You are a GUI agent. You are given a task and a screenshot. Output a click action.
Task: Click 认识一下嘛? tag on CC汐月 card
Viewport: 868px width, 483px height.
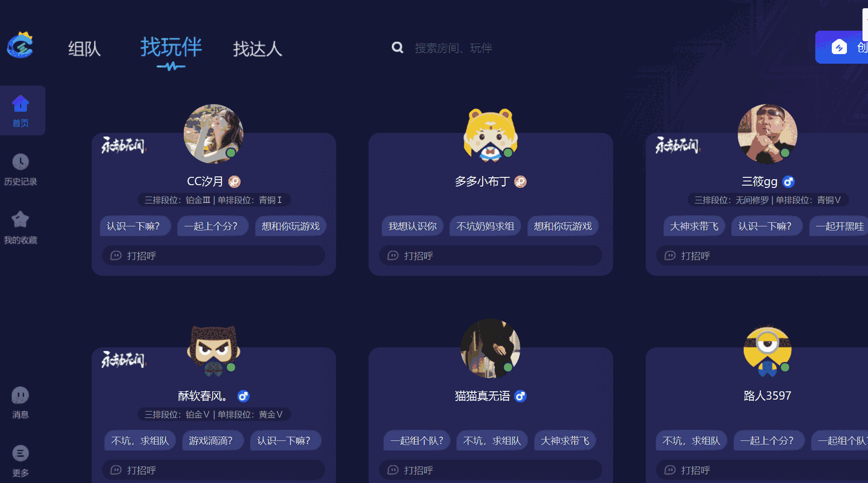tap(133, 226)
